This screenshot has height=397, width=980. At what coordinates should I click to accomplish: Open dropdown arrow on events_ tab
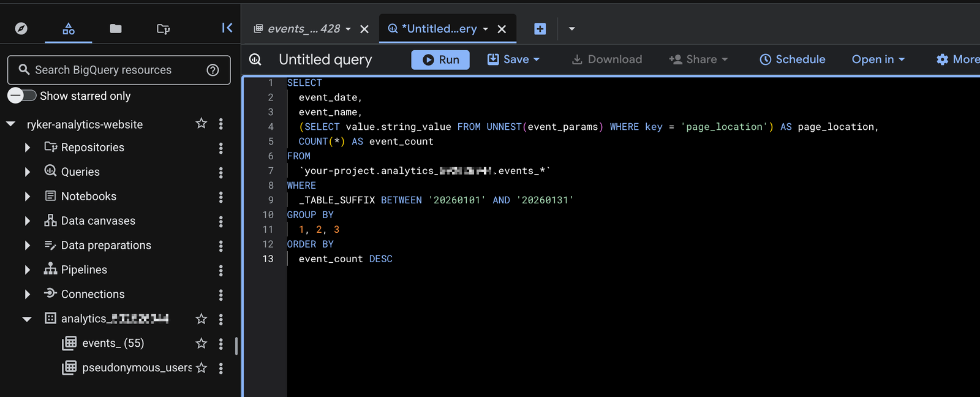[349, 29]
